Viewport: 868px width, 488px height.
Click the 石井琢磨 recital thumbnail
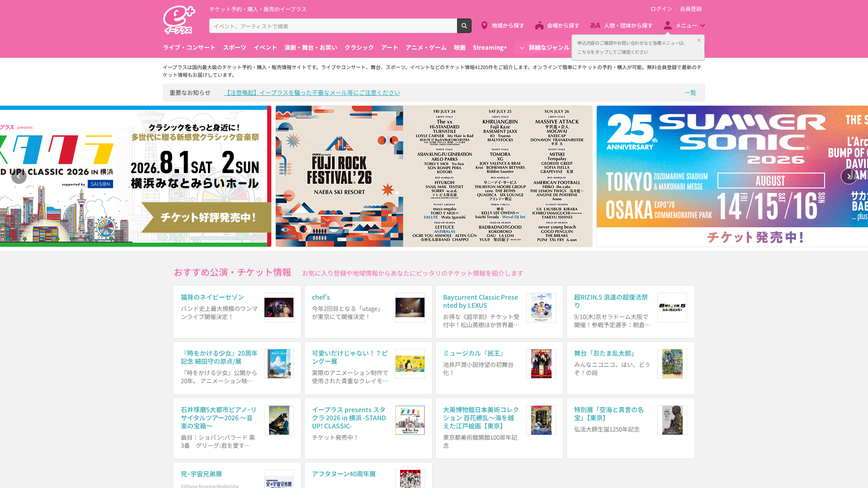(x=279, y=420)
